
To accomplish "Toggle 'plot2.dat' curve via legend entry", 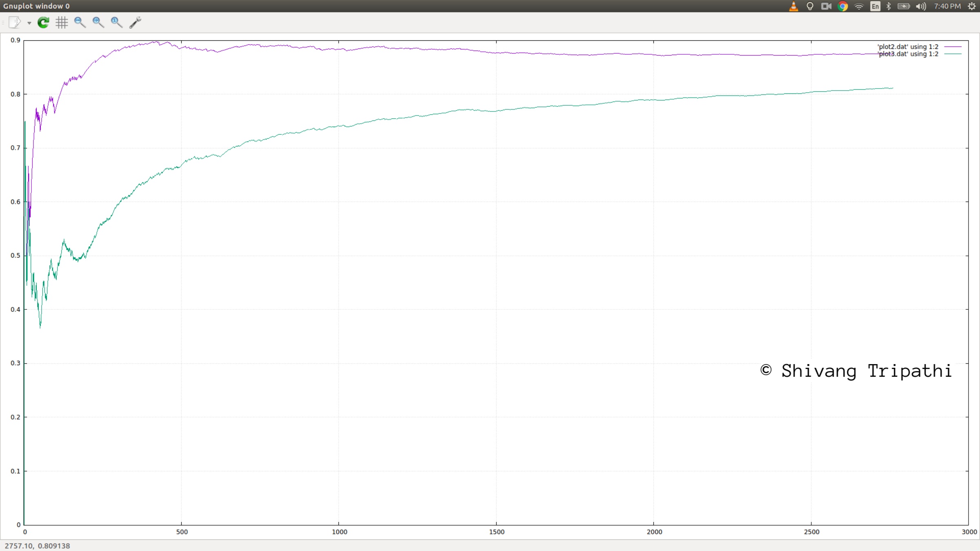I will [x=908, y=47].
